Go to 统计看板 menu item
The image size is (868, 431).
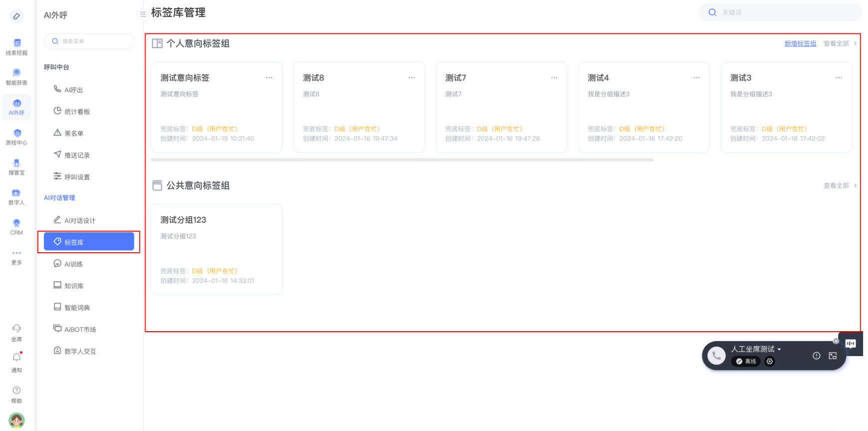tap(77, 111)
